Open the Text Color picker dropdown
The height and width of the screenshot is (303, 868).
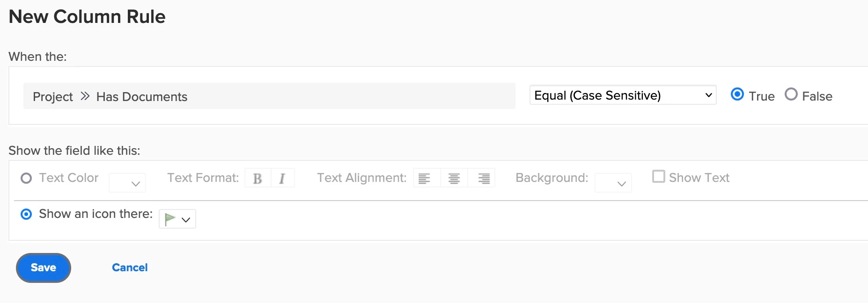coord(127,183)
